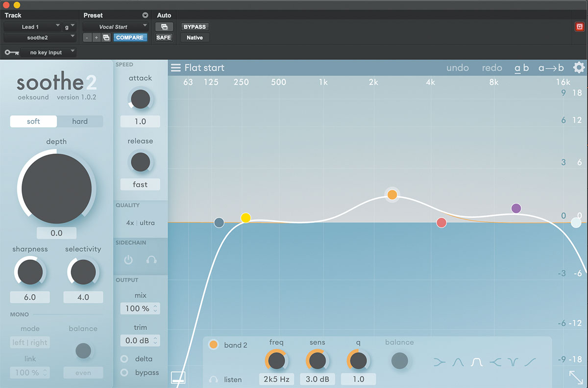588x388 pixels.
Task: Click the copy settings icon beside COMPARE
Action: [x=106, y=37]
